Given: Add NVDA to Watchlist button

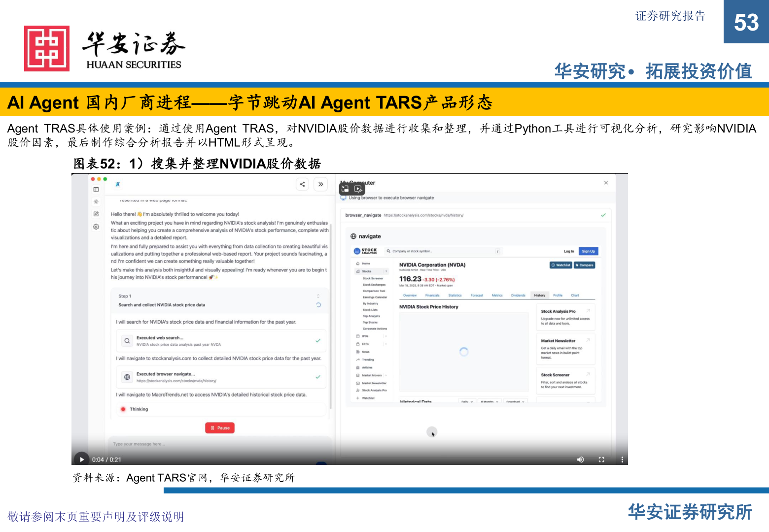Looking at the screenshot, I should 561,265.
